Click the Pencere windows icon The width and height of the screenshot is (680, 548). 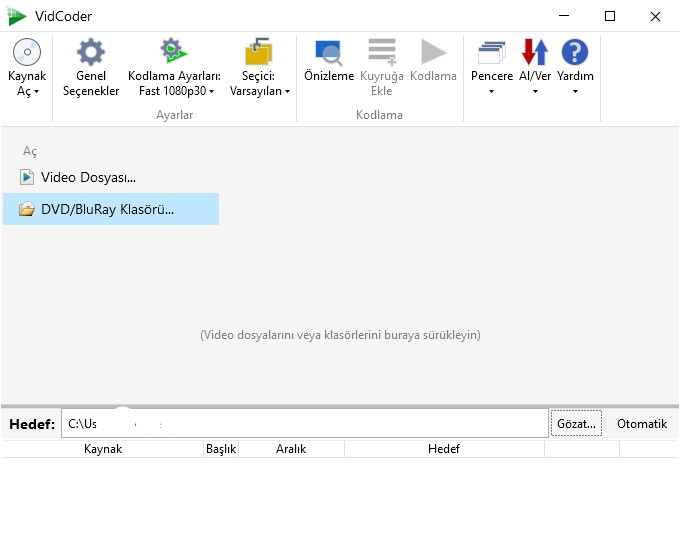click(x=491, y=52)
